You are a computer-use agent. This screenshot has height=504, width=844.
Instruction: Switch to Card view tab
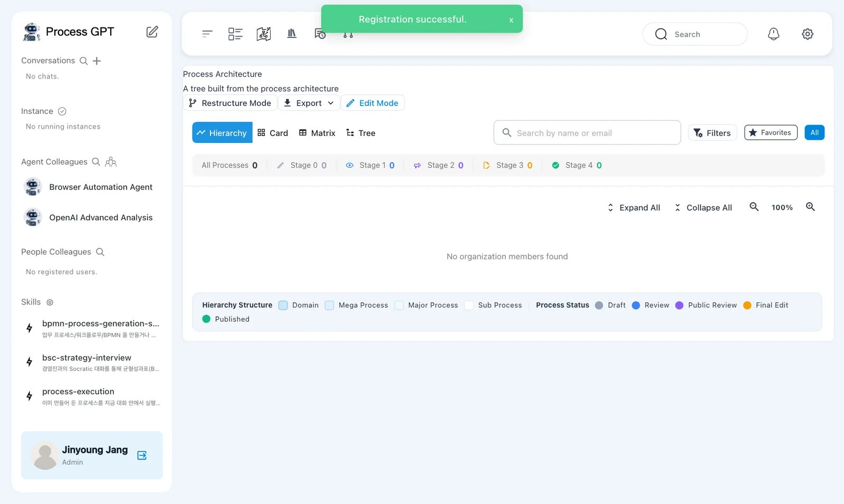pos(273,133)
